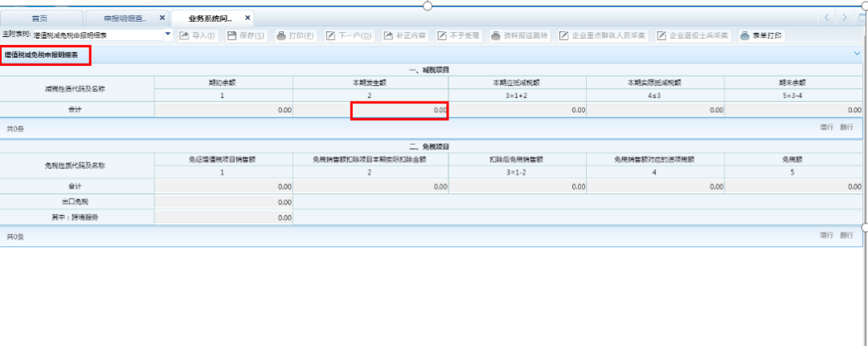This screenshot has width=868, height=346.
Task: Go to 下一户(D) next taxpayer
Action: (350, 36)
